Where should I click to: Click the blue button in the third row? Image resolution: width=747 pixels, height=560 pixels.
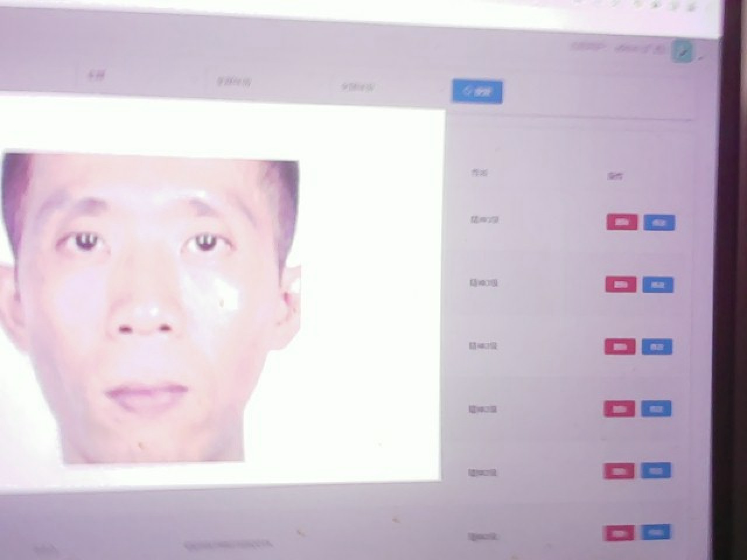657,347
